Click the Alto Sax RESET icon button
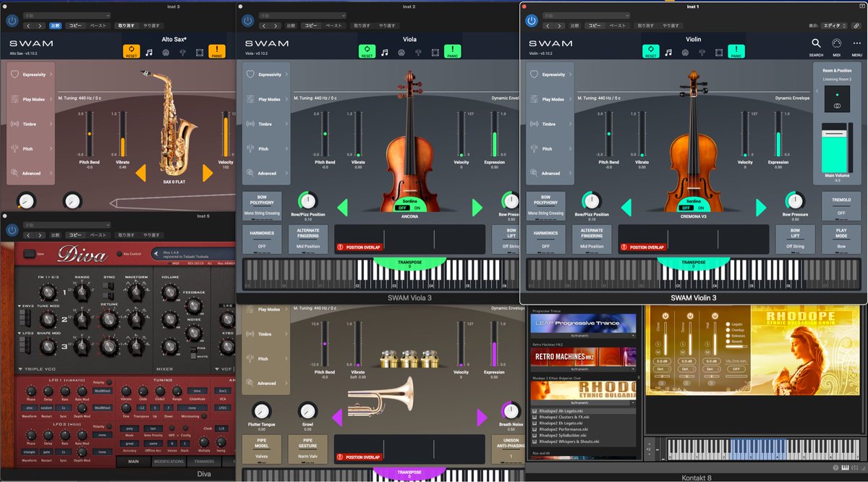 click(x=132, y=51)
